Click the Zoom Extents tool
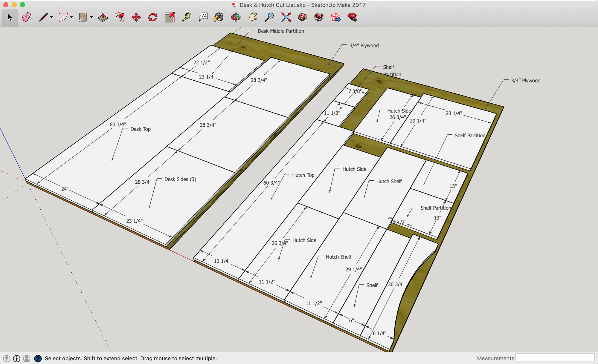 pyautogui.click(x=286, y=17)
